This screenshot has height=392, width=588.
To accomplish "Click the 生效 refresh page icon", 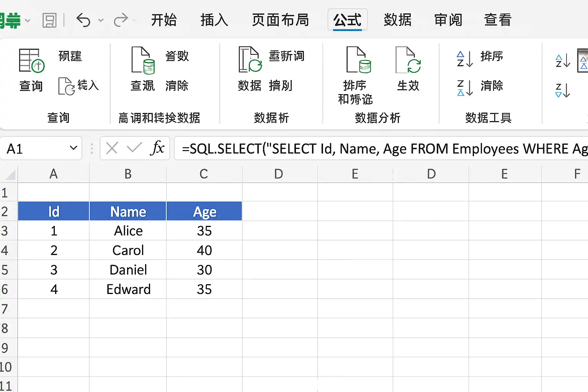I will (x=408, y=60).
